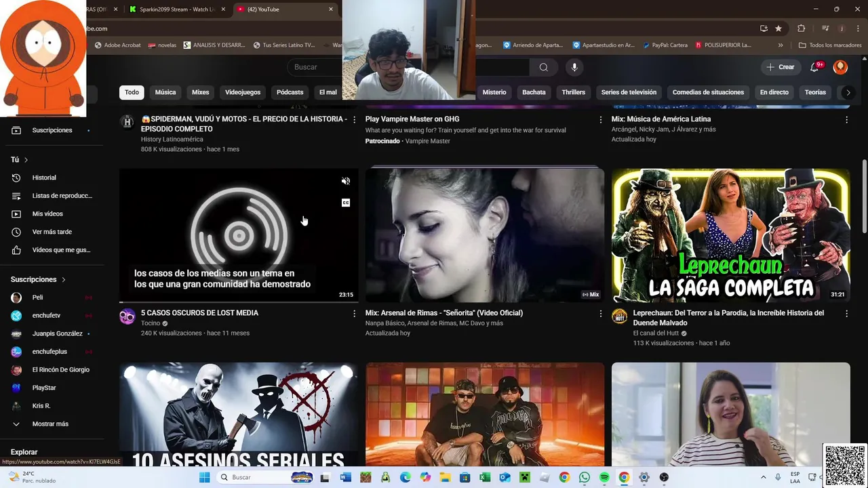Open El canal del Hutt channel avatar
868x488 pixels.
(620, 317)
